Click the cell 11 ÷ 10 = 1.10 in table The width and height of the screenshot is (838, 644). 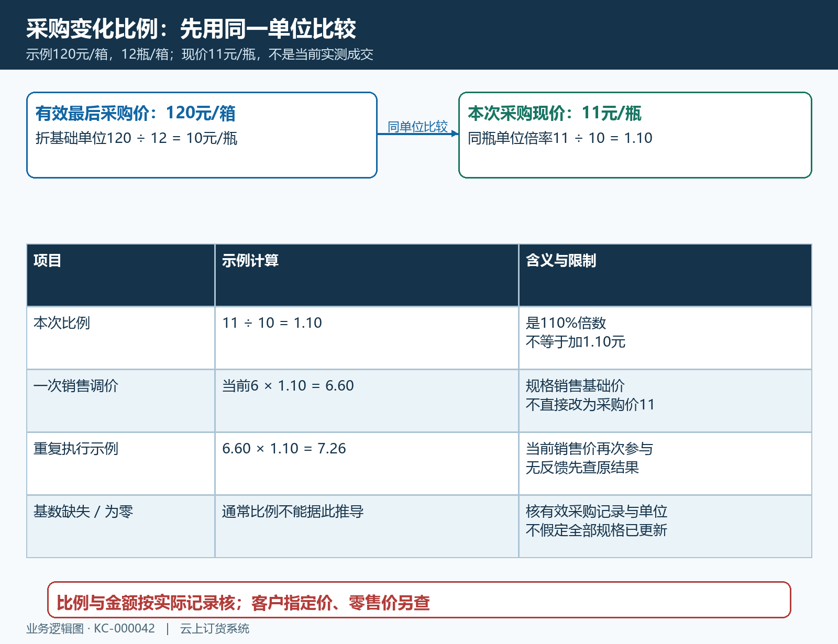(x=272, y=323)
